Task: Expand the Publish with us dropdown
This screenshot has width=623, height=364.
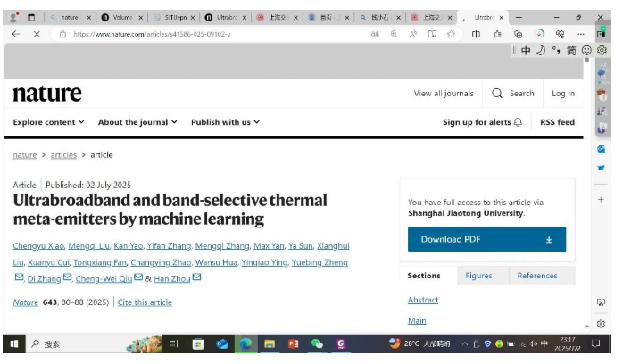Action: [x=225, y=122]
